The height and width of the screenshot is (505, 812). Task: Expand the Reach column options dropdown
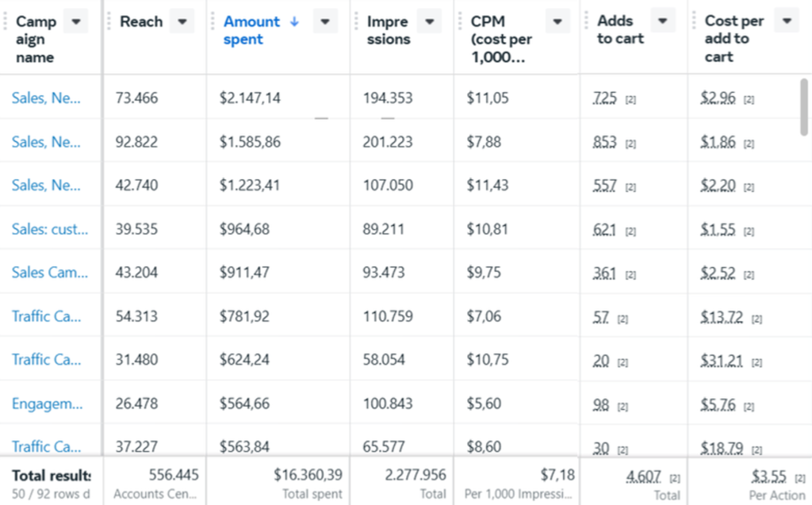182,21
